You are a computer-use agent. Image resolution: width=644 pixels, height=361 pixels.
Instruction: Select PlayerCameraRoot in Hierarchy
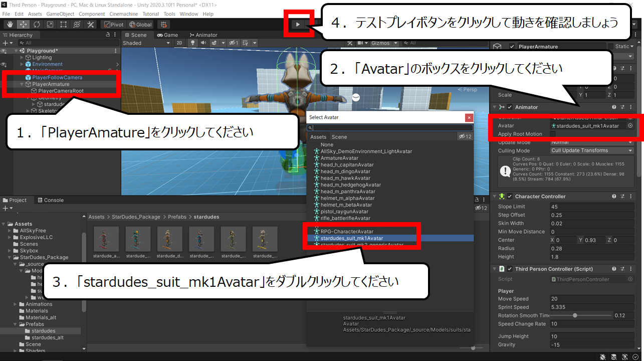61,91
